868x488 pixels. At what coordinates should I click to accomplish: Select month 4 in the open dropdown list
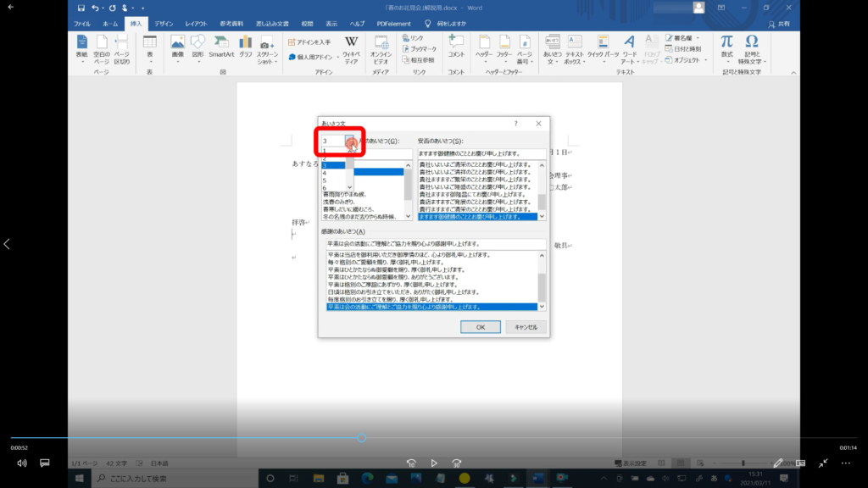click(325, 173)
